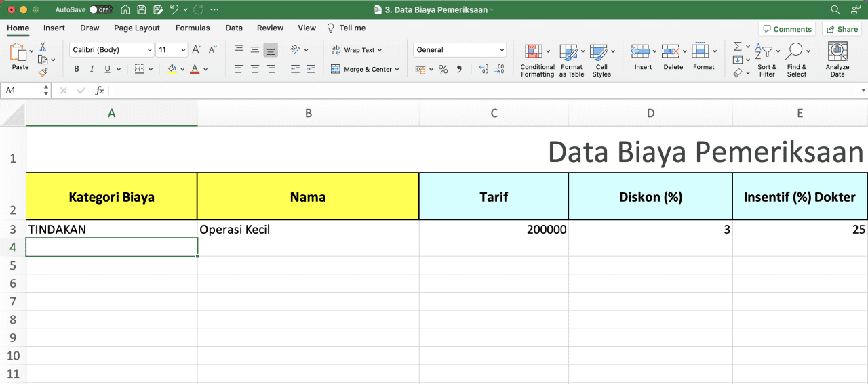This screenshot has height=384, width=868.
Task: Click the Conditional Formatting icon
Action: 537,53
